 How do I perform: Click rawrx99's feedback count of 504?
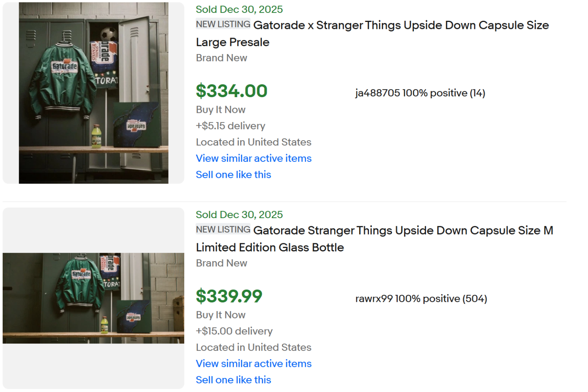tap(476, 298)
